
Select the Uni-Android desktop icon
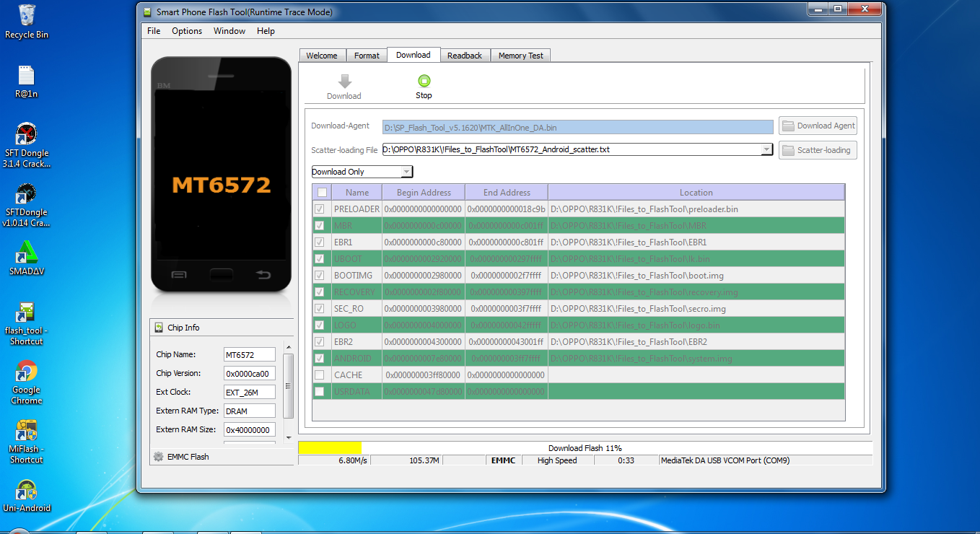coord(27,496)
